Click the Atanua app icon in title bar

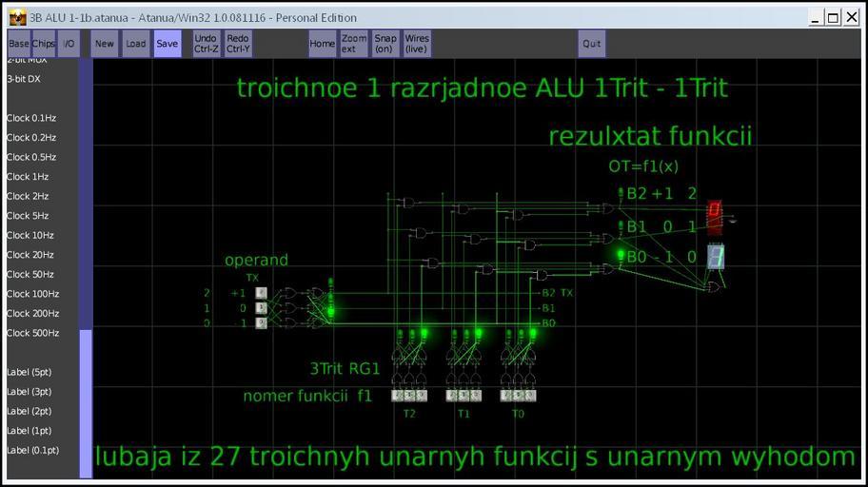click(16, 17)
